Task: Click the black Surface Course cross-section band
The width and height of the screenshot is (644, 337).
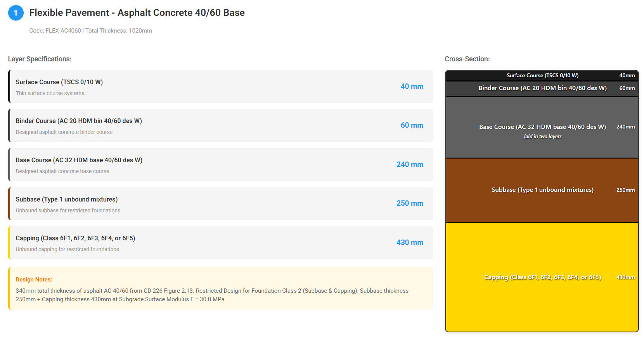Action: click(x=542, y=76)
